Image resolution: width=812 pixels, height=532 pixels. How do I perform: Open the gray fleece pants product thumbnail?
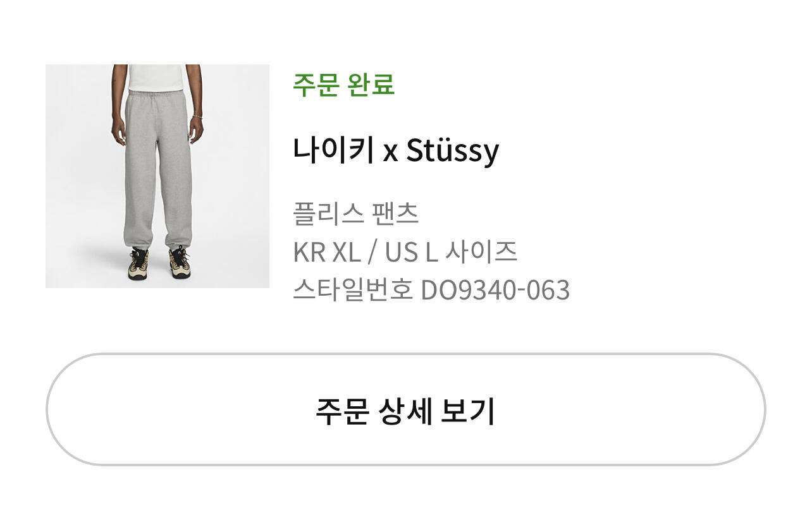tap(157, 176)
